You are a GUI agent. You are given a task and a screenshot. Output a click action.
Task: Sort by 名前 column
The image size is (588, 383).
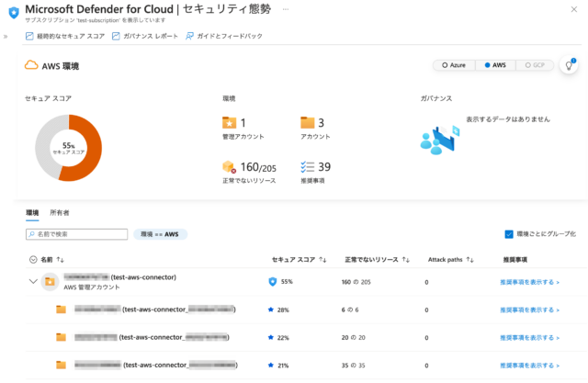click(52, 259)
